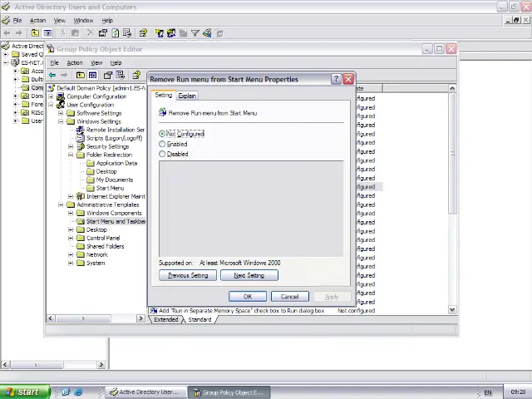Click Up One Level icon in Active Directory toolbar
Image resolution: width=532 pixels, height=399 pixels.
pos(35,33)
